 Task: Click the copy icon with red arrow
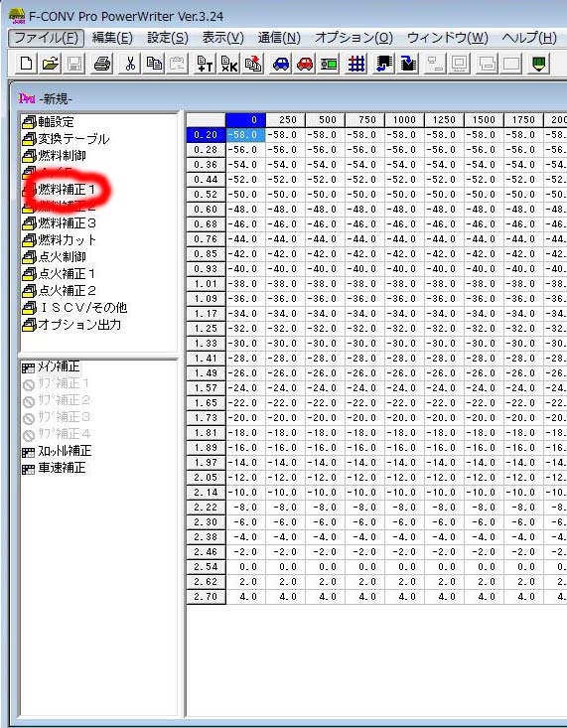(252, 64)
